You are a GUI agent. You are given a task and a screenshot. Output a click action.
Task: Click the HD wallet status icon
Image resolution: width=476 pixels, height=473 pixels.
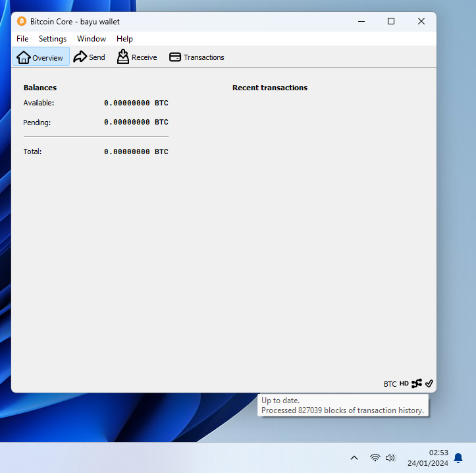click(404, 383)
